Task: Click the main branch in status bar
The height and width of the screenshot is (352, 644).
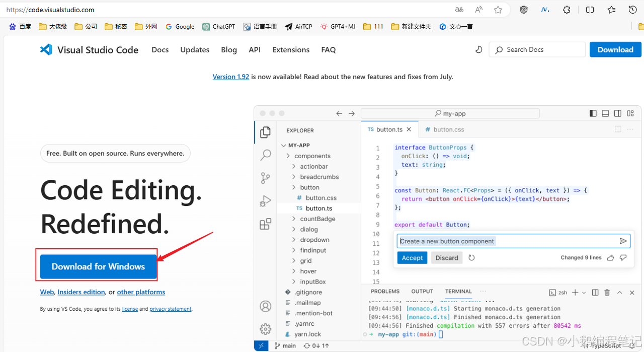Action: 285,345
